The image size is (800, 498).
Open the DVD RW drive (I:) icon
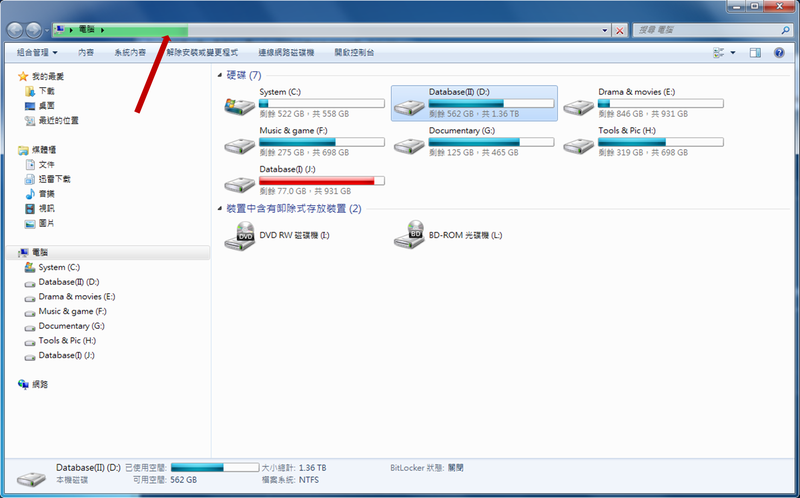coord(240,236)
